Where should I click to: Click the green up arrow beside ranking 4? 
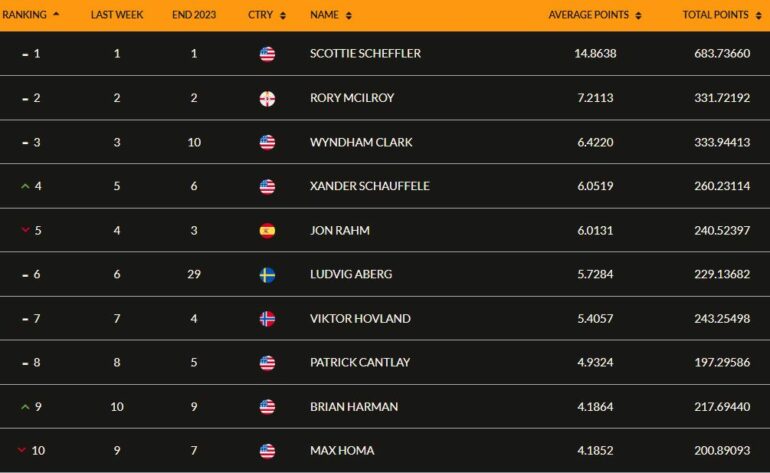pos(25,186)
